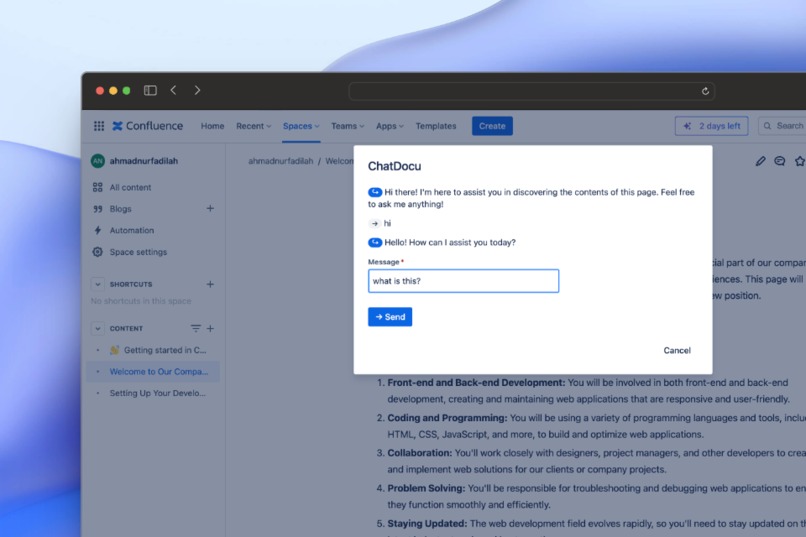
Task: Click the Confluence logo
Action: pyautogui.click(x=148, y=126)
